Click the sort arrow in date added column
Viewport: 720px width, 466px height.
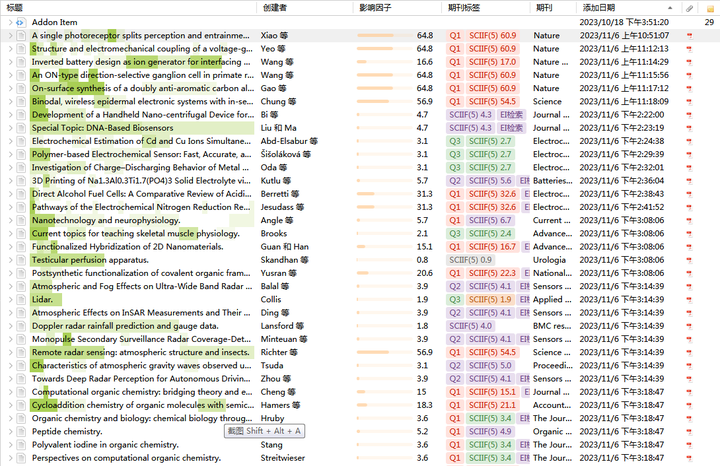tap(670, 8)
